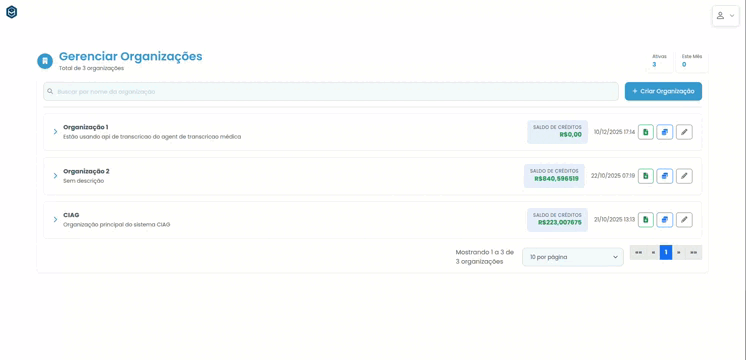
Task: Click blue stack icon for Organização 2
Action: click(665, 176)
